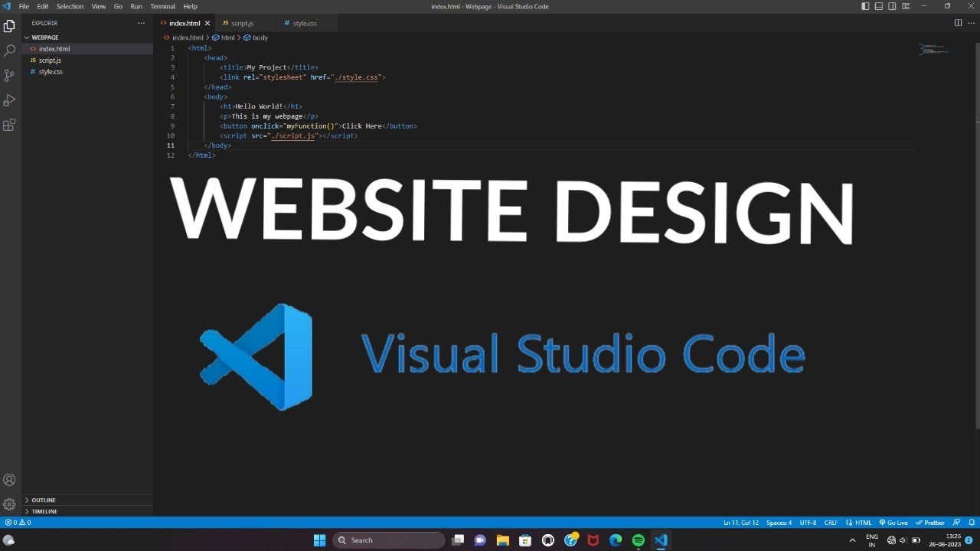The height and width of the screenshot is (551, 980).
Task: Select index.html in the Explorer tree
Action: click(87, 48)
